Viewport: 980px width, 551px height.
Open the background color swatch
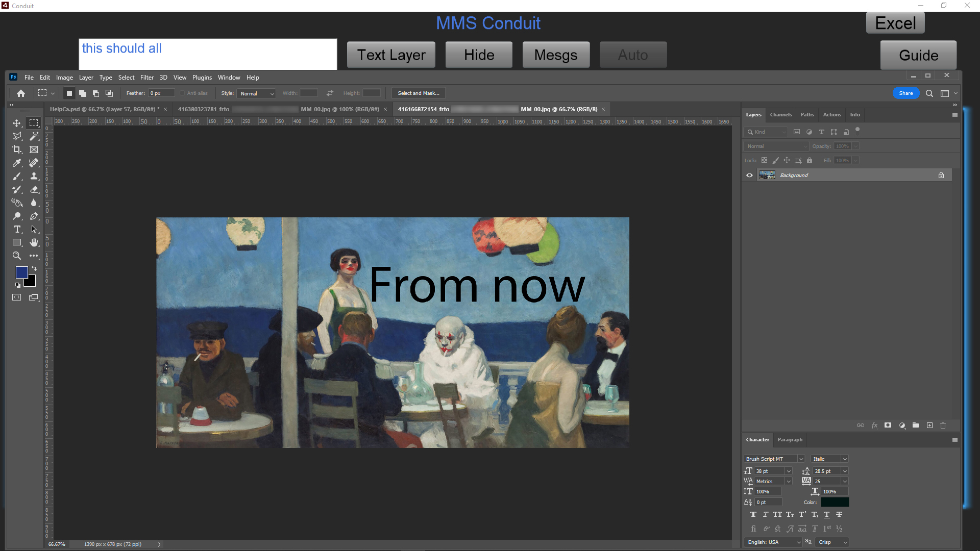32,283
